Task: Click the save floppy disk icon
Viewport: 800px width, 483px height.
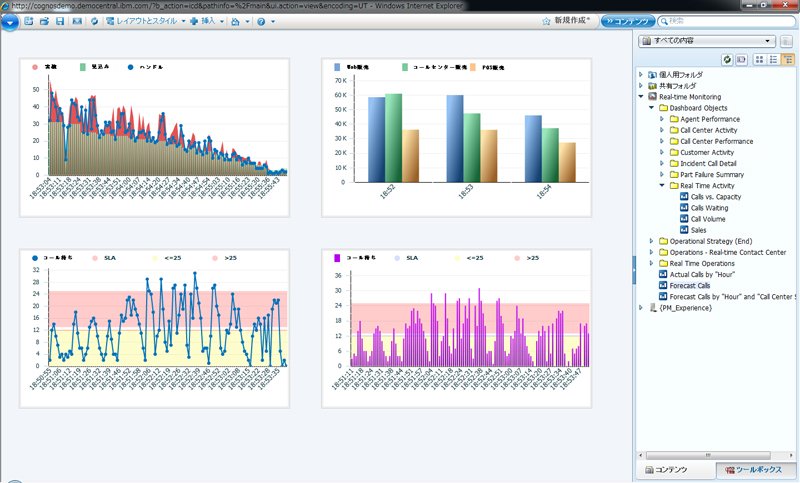Action: coord(60,21)
